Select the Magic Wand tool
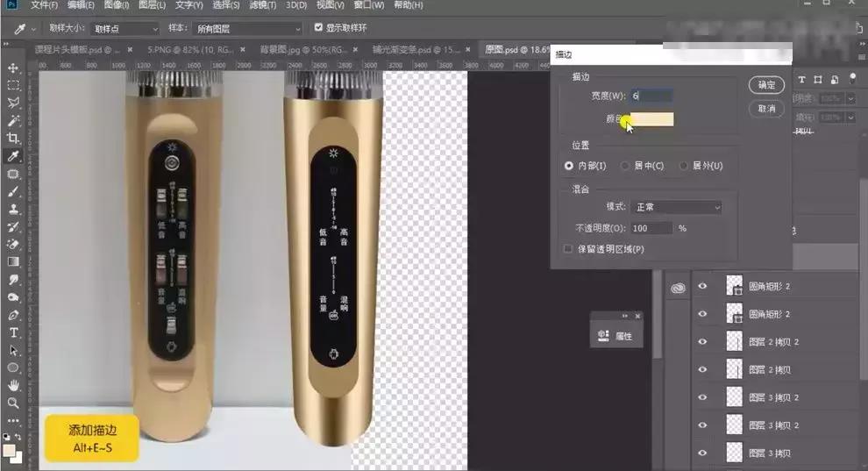Screen dimensions: 868x471 [x=13, y=121]
